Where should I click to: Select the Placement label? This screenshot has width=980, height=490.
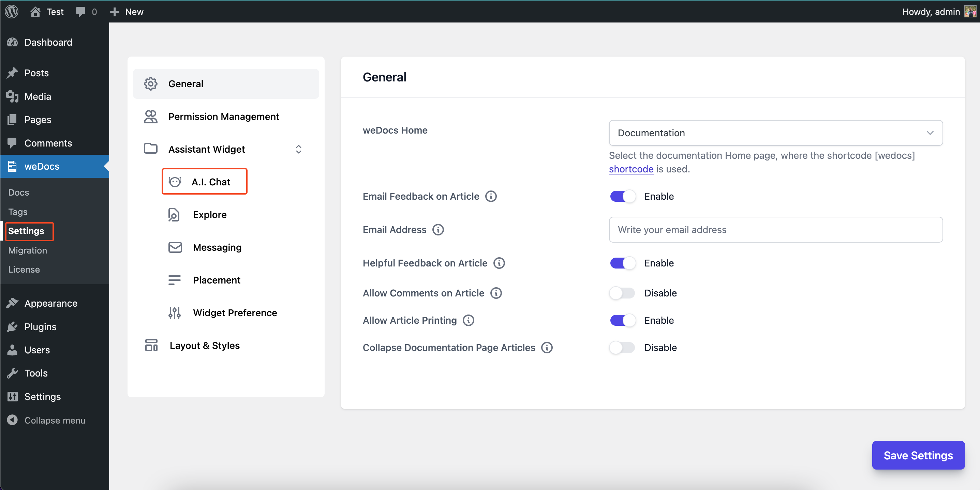tap(217, 280)
